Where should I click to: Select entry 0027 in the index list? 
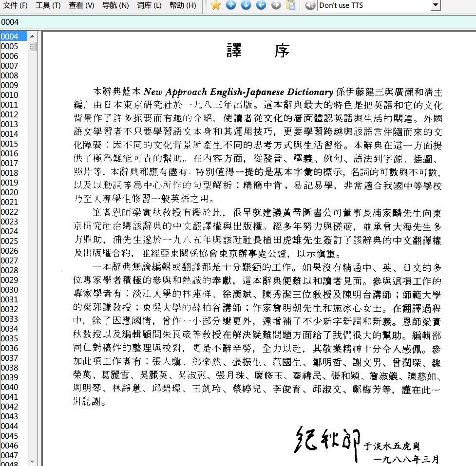tap(14, 261)
